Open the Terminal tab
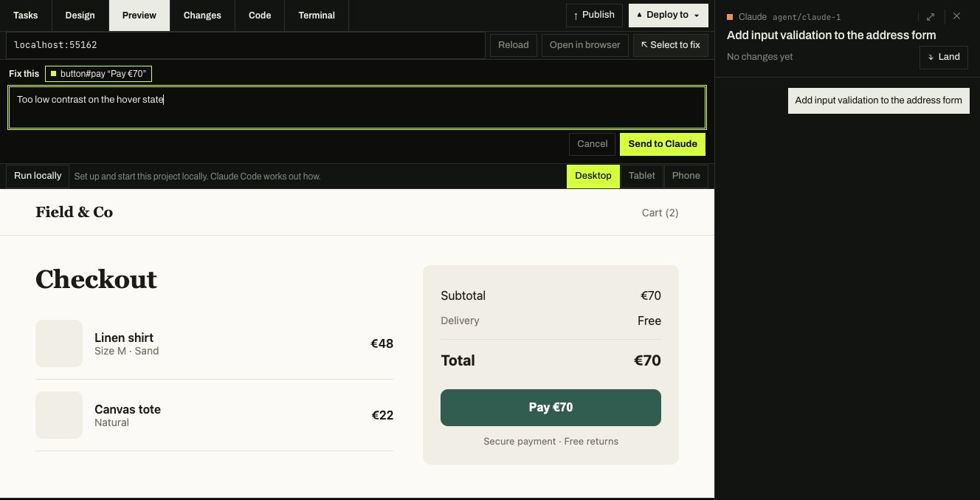 (x=317, y=15)
